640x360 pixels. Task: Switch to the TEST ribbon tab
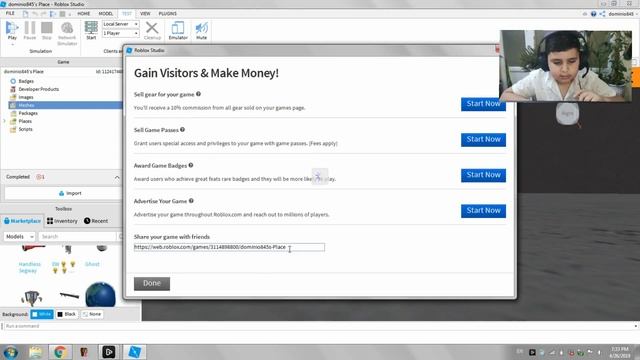[x=127, y=13]
